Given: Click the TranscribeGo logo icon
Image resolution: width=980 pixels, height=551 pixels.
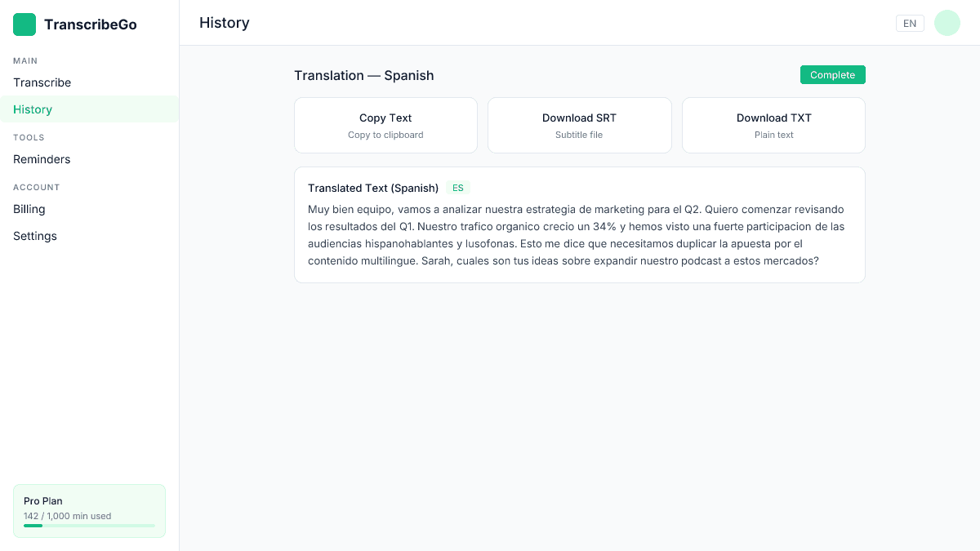Looking at the screenshot, I should click(x=24, y=24).
